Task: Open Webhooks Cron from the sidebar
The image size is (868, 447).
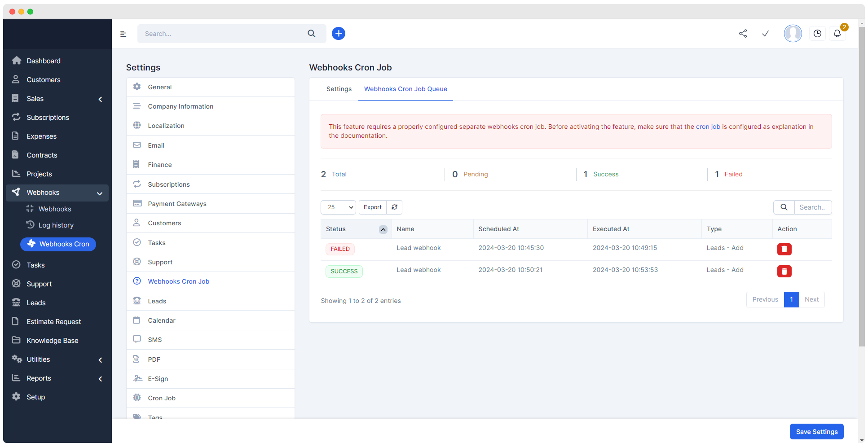Action: (x=58, y=244)
